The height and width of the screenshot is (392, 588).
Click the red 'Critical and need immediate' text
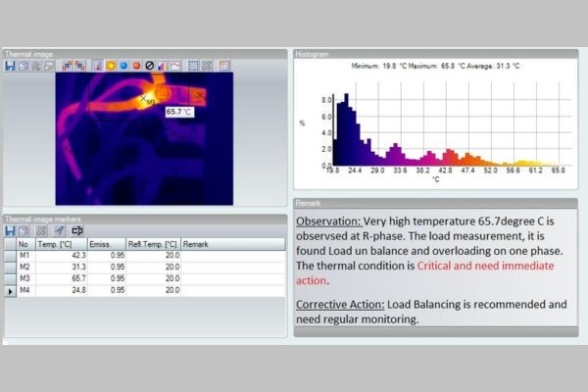486,266
